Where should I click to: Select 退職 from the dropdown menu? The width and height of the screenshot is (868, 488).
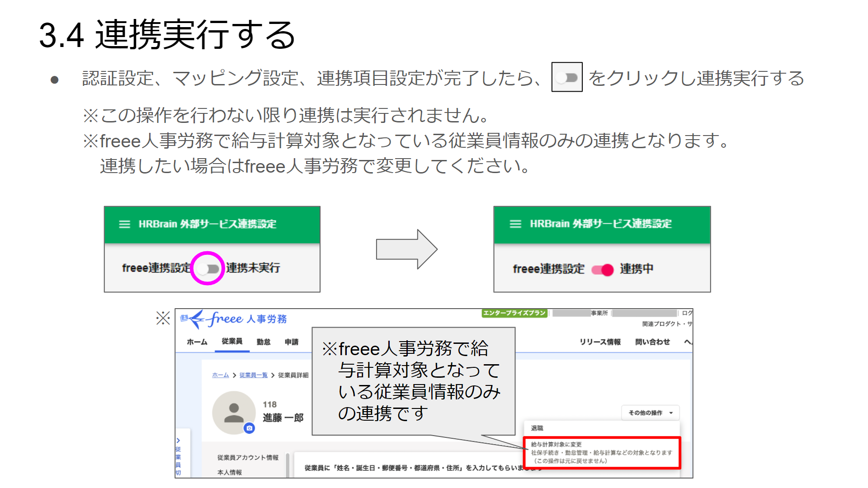click(537, 428)
